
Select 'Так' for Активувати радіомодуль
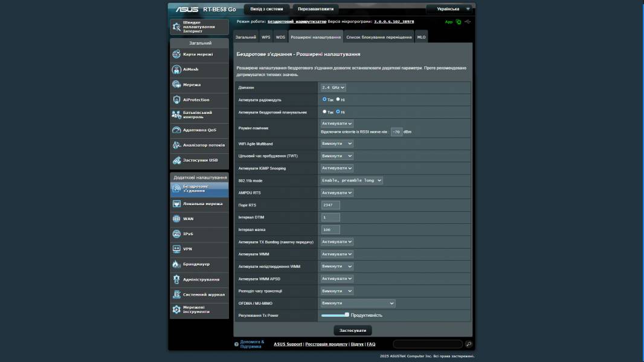[324, 99]
